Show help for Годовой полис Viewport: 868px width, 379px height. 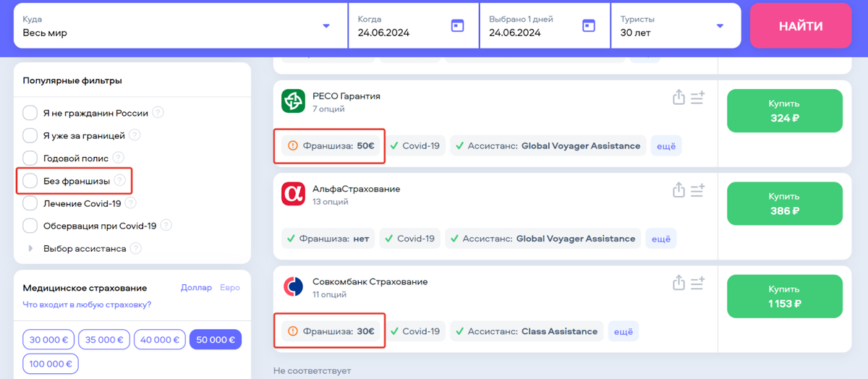(119, 158)
